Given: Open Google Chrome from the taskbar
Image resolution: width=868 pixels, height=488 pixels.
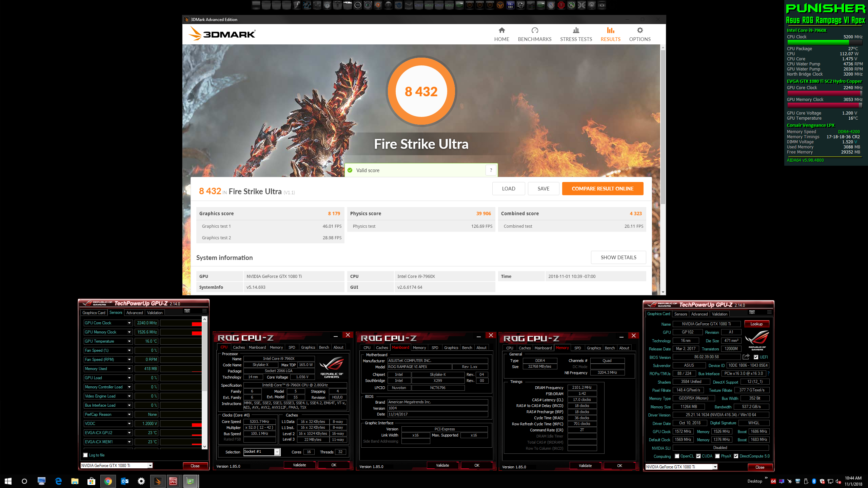Looking at the screenshot, I should coord(108,481).
